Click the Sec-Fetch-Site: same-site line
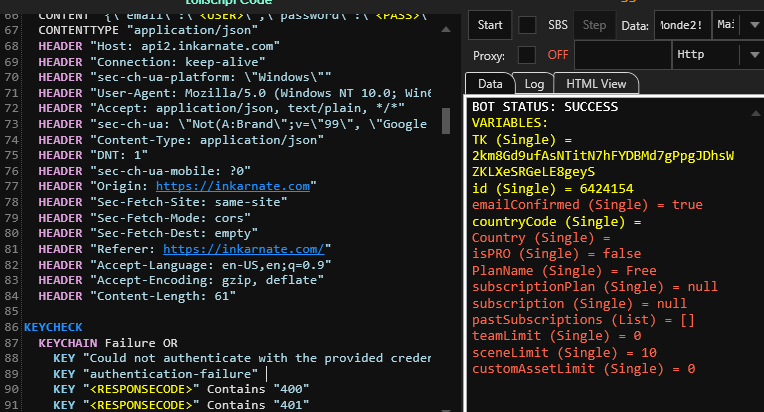The width and height of the screenshot is (764, 412). click(163, 202)
